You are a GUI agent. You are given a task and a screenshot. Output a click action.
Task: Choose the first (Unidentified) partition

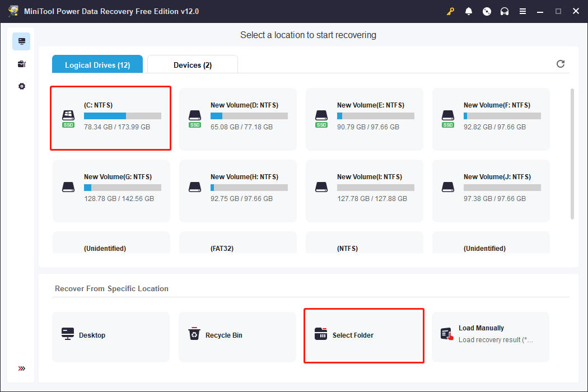[105, 248]
